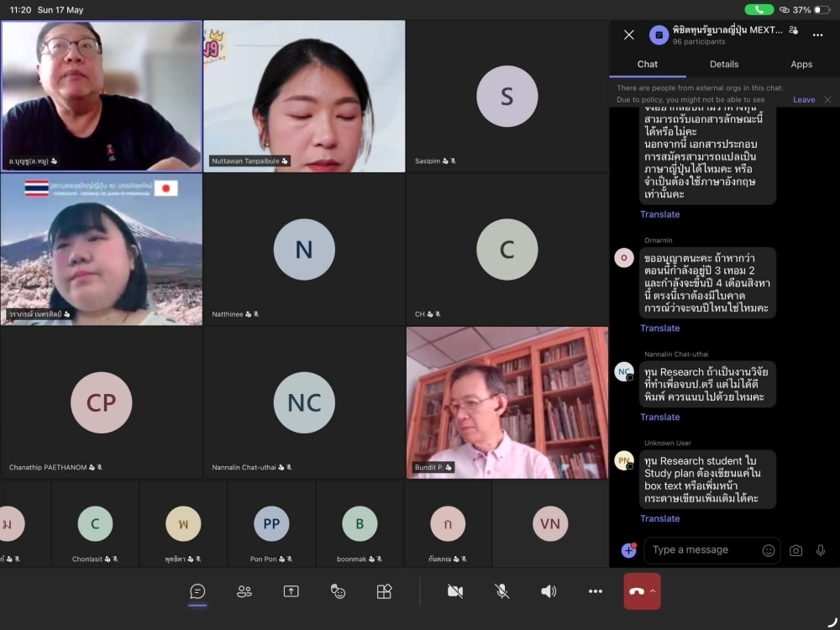Select the พุทธิดา avatar

[183, 523]
